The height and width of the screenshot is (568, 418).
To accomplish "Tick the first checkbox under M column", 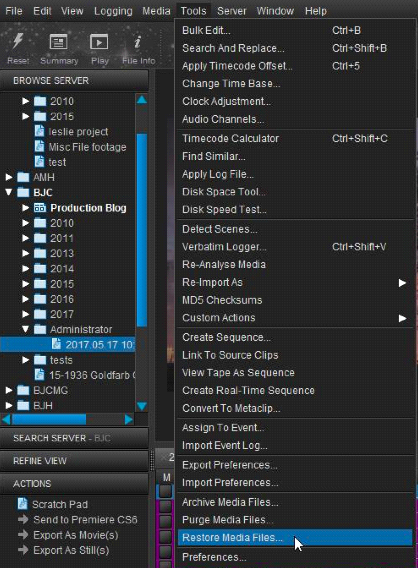I will (x=166, y=491).
